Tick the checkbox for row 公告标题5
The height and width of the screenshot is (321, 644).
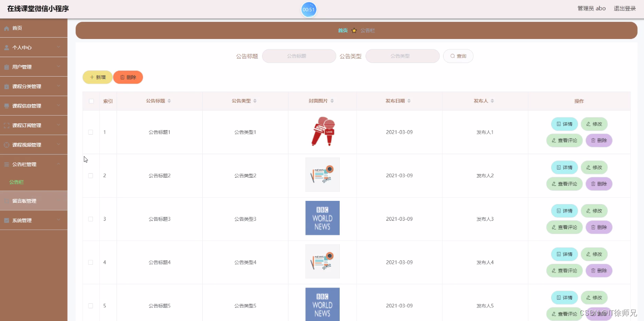tap(91, 306)
